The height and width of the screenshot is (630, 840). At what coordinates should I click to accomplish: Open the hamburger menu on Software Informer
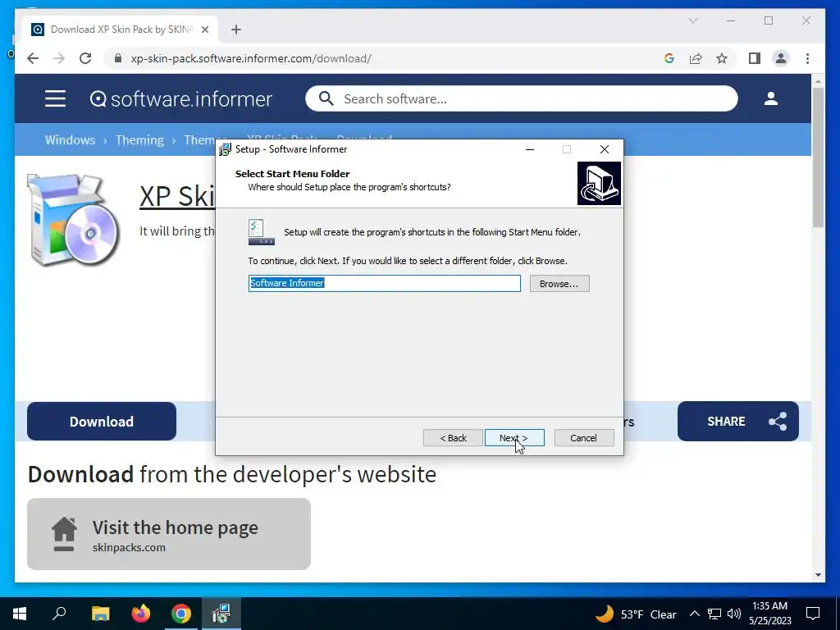(55, 98)
